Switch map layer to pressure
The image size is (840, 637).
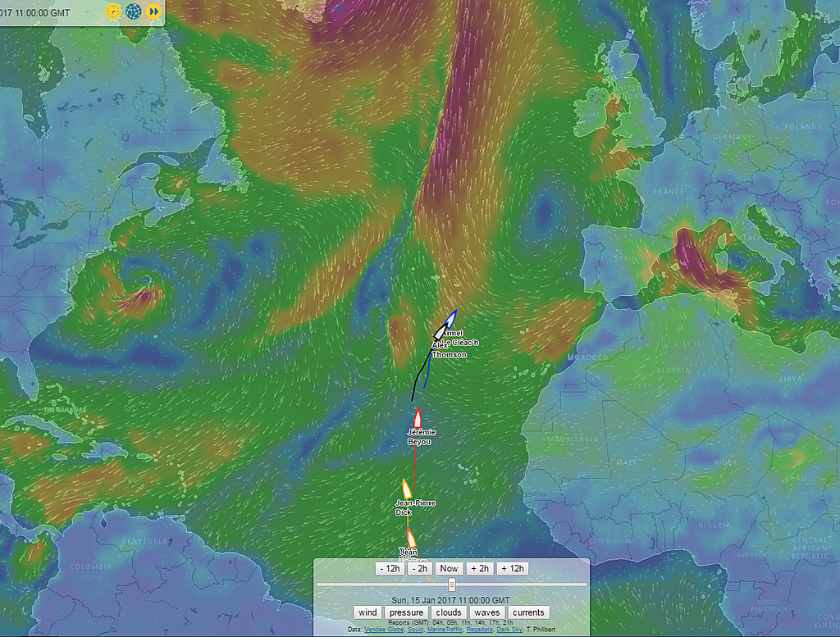406,612
